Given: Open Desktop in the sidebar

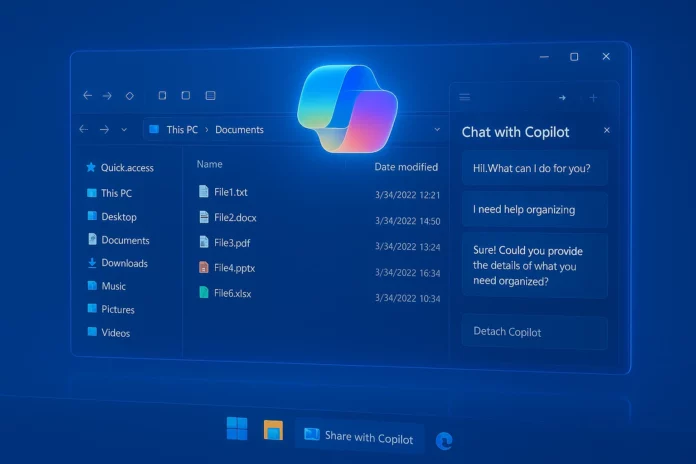Looking at the screenshot, I should coord(112,217).
